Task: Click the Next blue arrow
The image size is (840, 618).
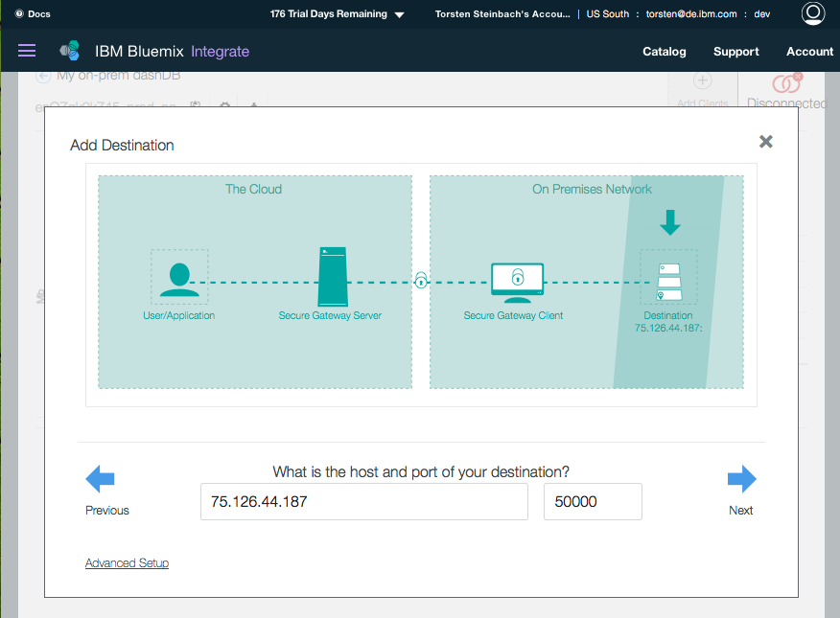Action: coord(741,478)
